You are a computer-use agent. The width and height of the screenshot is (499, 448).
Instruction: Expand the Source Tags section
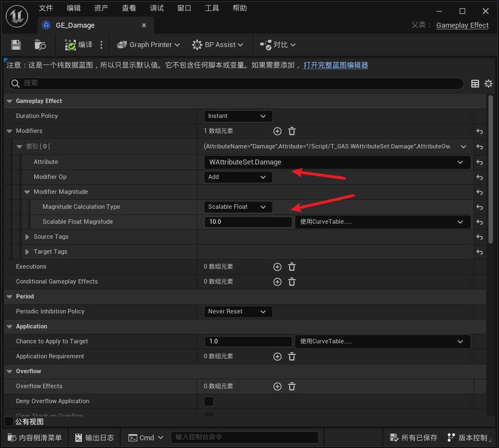pos(28,237)
